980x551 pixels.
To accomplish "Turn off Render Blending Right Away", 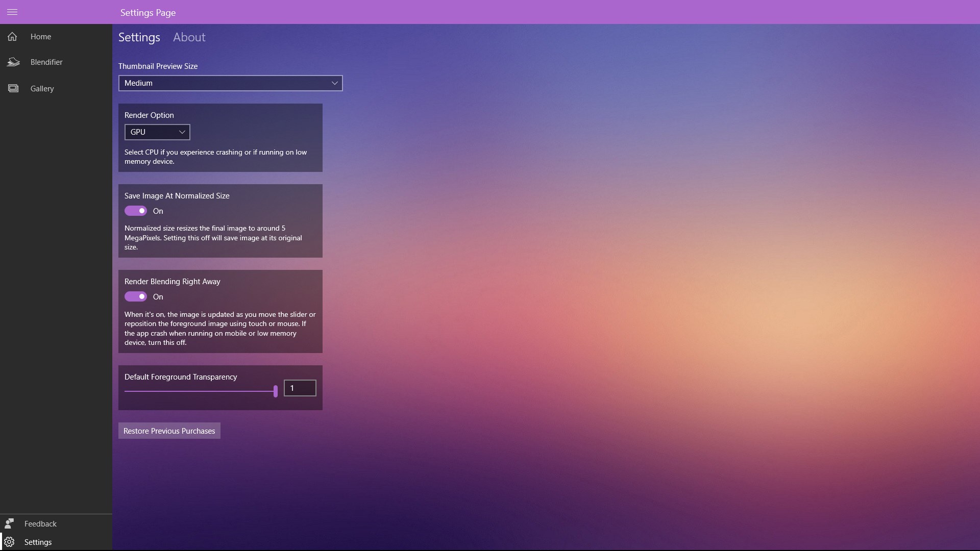I will point(136,296).
